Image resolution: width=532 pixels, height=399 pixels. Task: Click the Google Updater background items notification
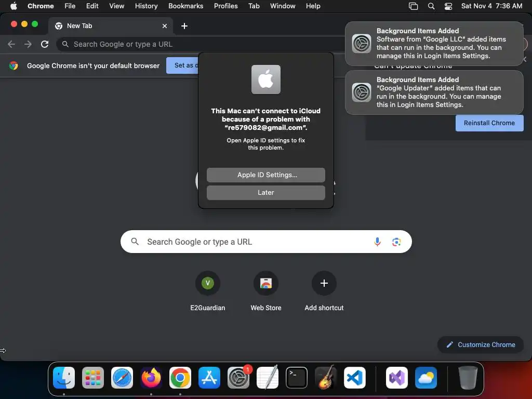pos(434,92)
